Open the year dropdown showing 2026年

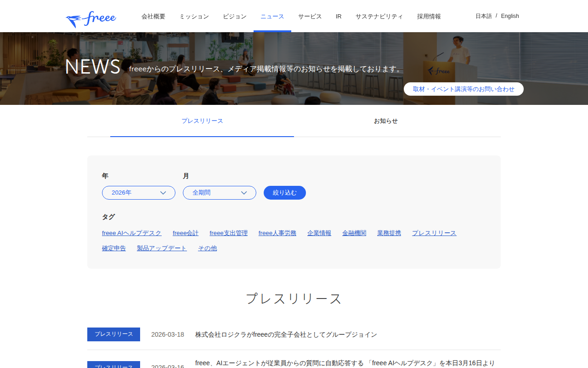click(x=138, y=193)
